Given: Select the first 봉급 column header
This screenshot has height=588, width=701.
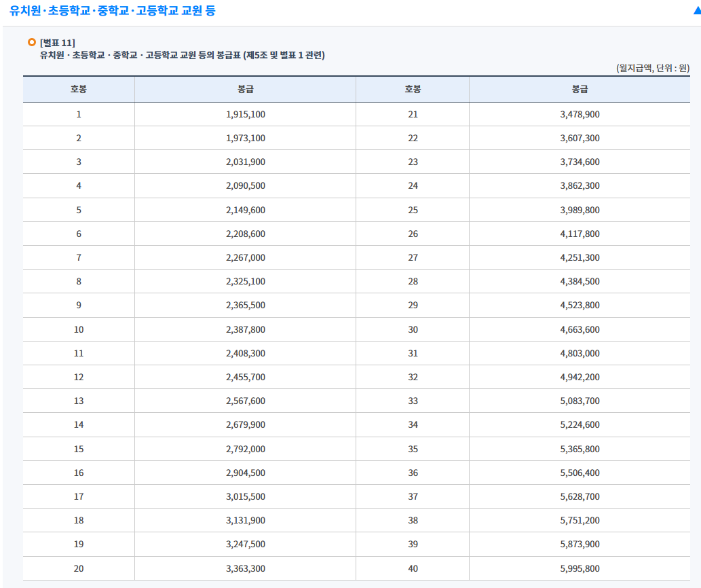Looking at the screenshot, I should tap(244, 88).
